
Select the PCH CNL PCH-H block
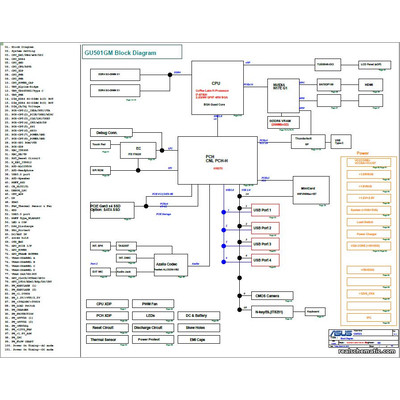[217, 160]
